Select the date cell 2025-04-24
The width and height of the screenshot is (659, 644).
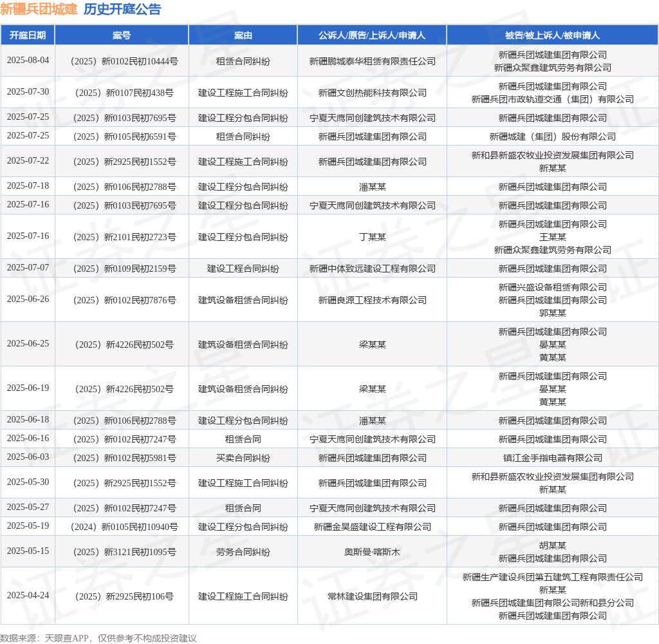coord(28,596)
